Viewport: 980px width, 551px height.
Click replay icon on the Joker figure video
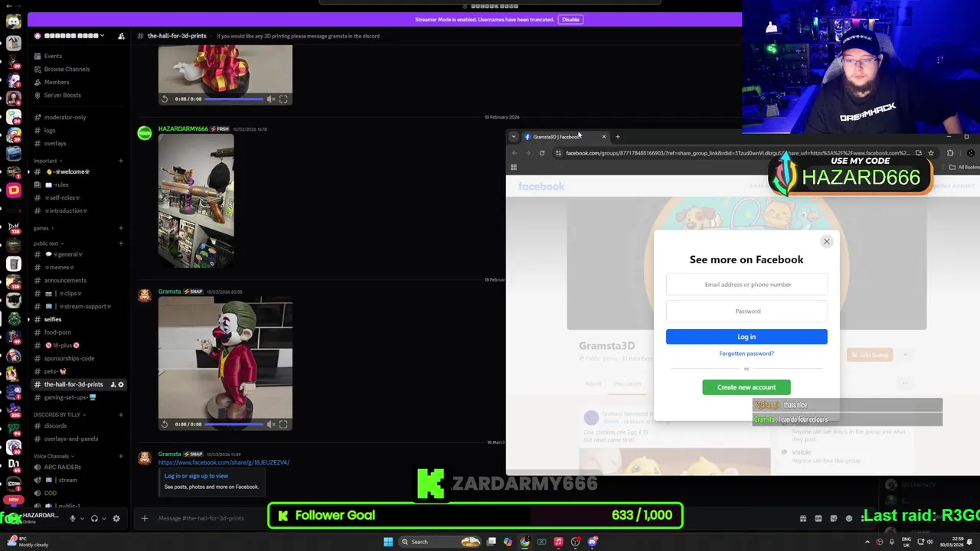coord(165,424)
